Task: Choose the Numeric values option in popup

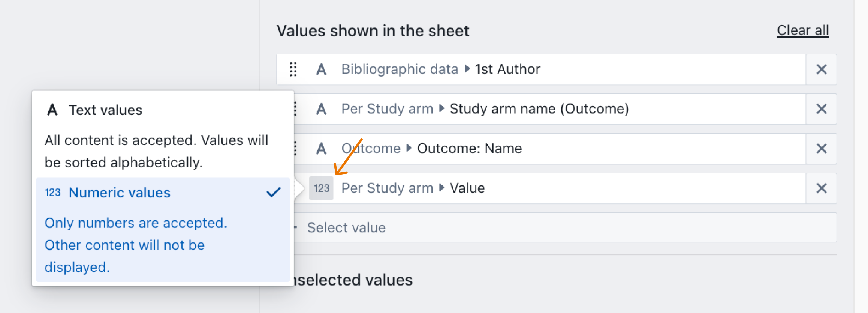Action: [x=119, y=193]
